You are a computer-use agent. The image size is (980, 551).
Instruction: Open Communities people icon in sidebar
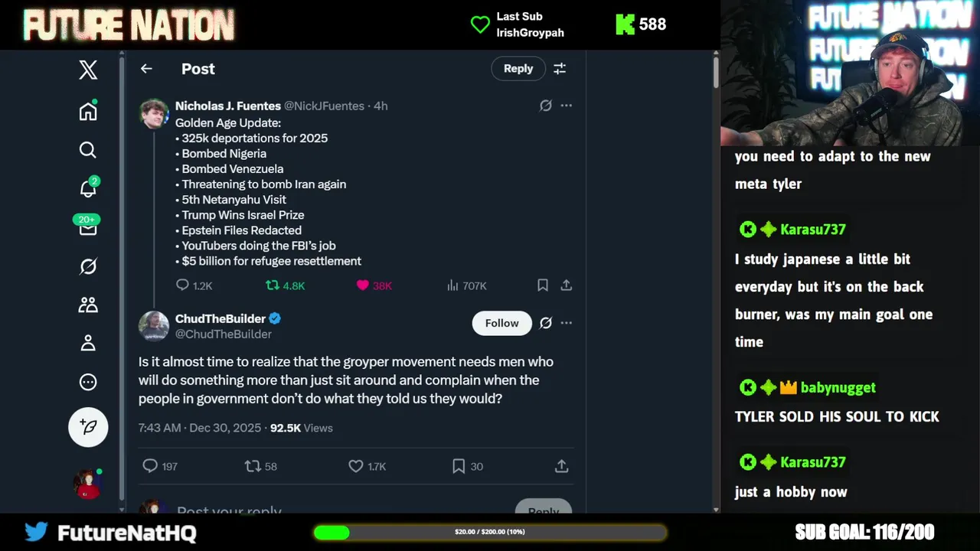tap(88, 305)
